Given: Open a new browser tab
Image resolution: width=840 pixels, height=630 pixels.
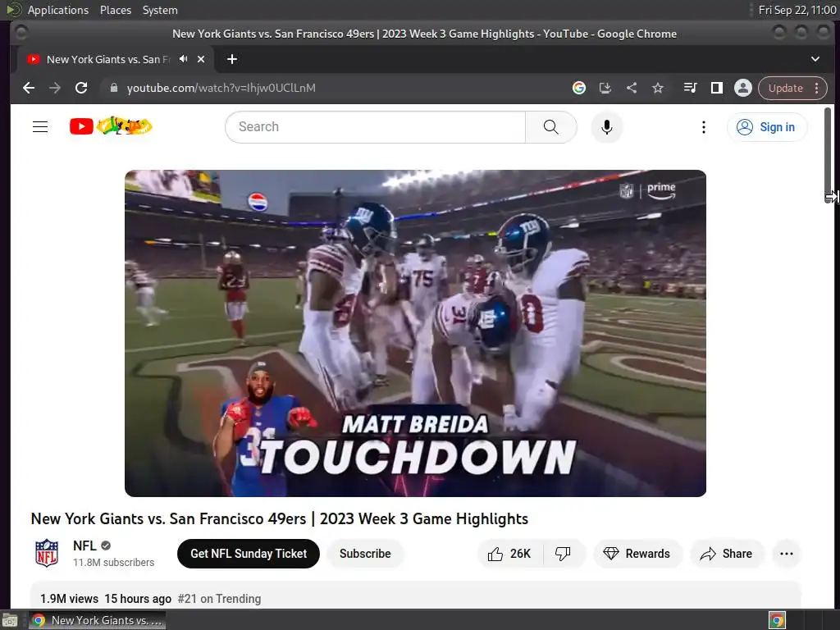Looking at the screenshot, I should 231,59.
